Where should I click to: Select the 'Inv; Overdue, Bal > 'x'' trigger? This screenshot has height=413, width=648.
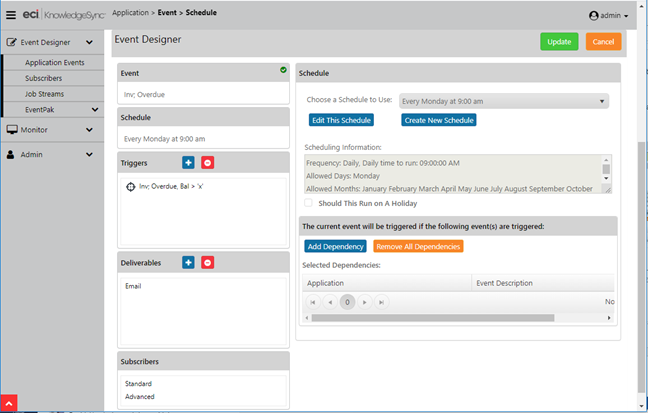pyautogui.click(x=171, y=186)
